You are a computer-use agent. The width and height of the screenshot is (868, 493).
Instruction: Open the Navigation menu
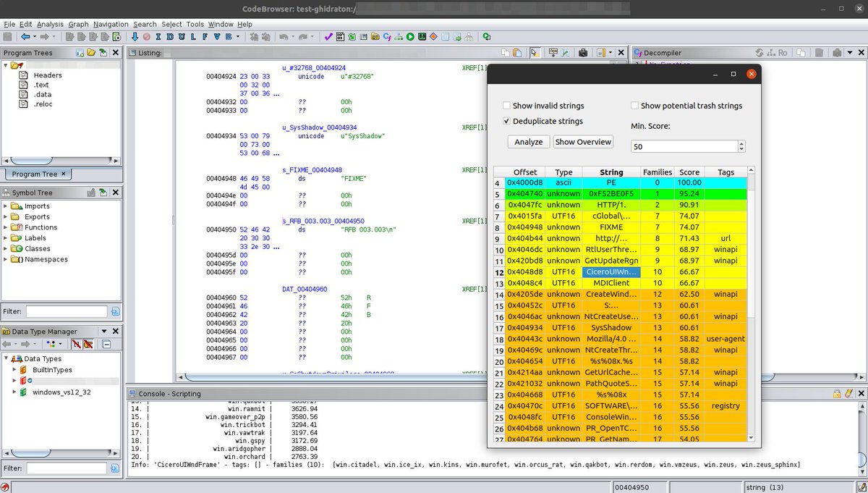click(111, 24)
